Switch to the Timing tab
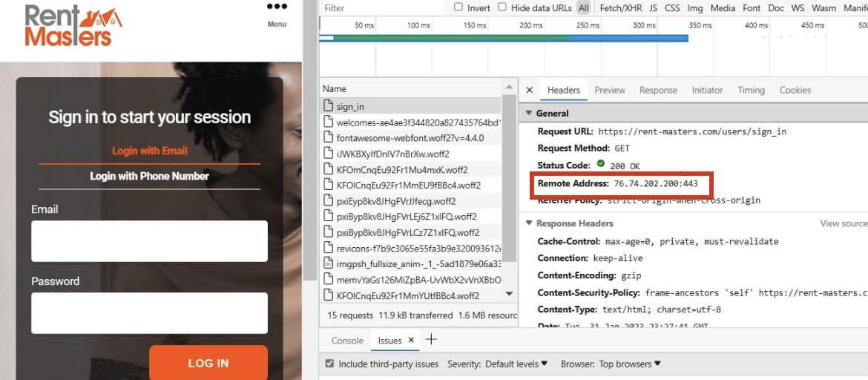868x380 pixels. coord(750,90)
